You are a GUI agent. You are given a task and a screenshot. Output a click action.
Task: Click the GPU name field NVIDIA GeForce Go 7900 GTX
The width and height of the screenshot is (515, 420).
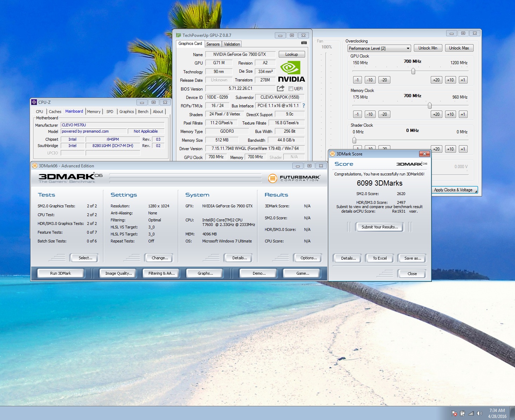240,54
